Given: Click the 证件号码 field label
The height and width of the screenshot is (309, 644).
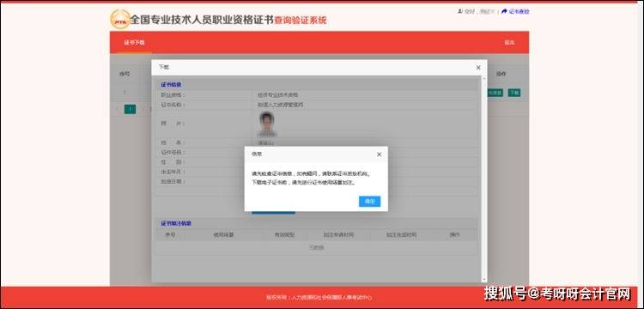Looking at the screenshot, I should (173, 152).
